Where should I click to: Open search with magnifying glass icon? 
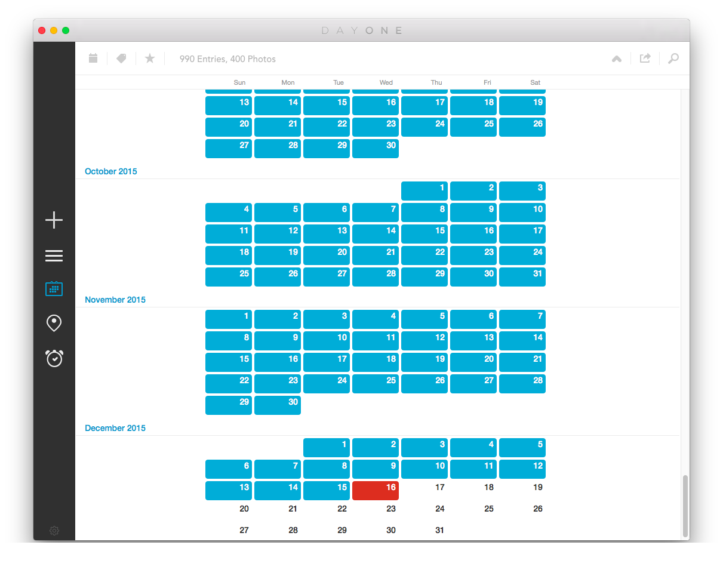tap(673, 59)
